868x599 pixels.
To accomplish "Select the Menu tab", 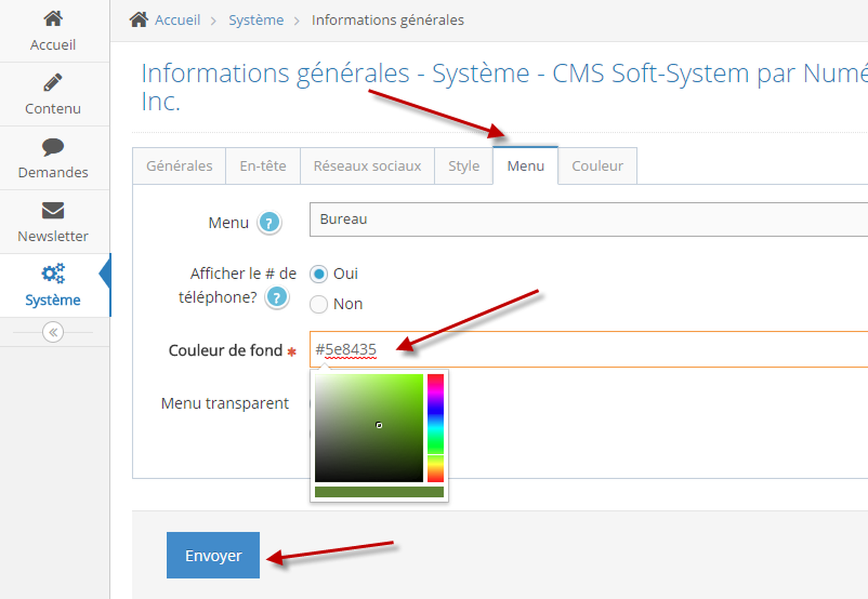I will 525,166.
